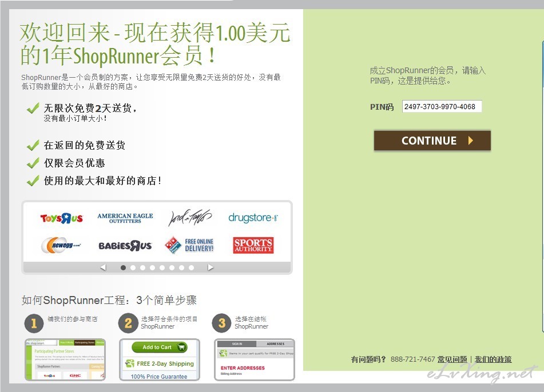
Task: Click the green checkmark beside 仅限会员优惠
Action: click(x=33, y=163)
